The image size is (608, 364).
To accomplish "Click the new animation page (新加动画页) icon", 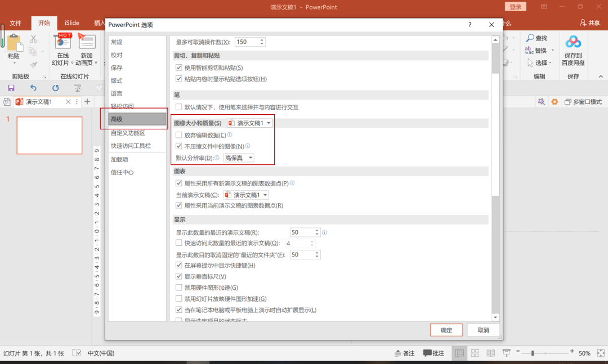I will [x=87, y=42].
